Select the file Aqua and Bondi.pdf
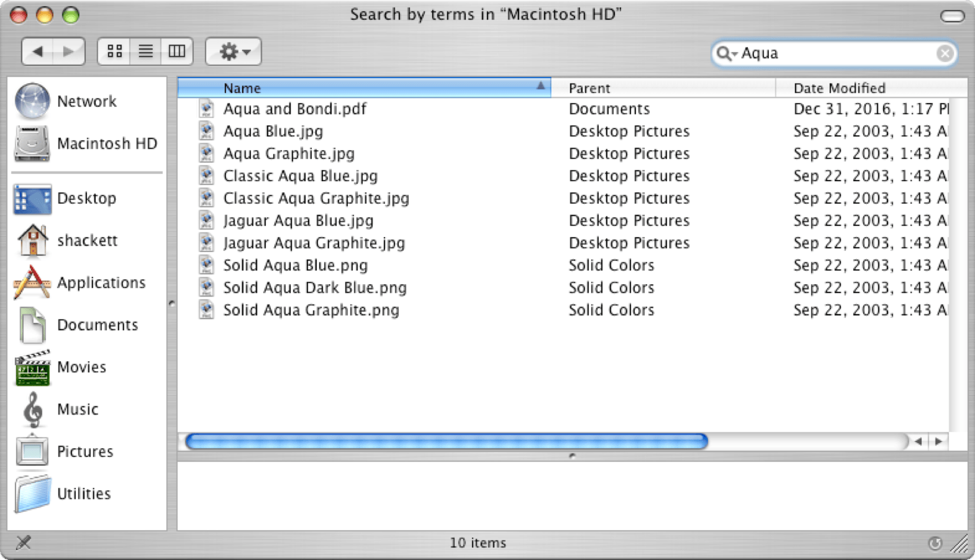Screen dimensions: 975x560 click(294, 109)
